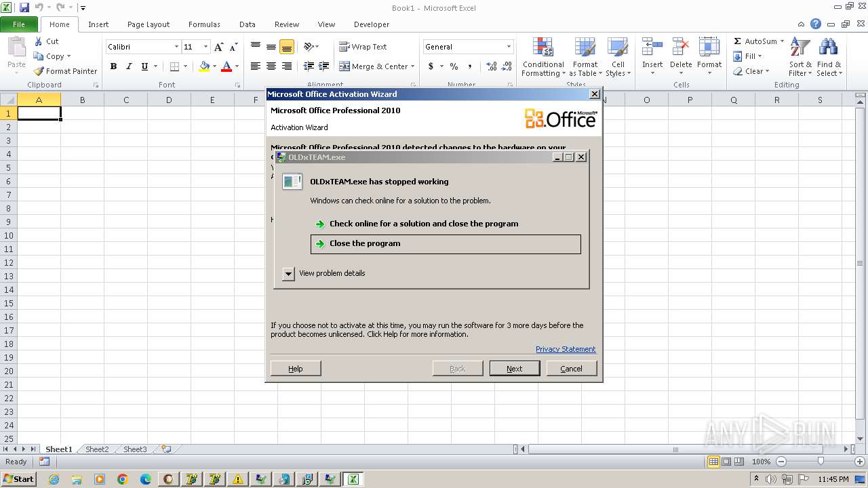Click the Accounting dollar format icon
Image resolution: width=868 pixels, height=488 pixels.
(431, 66)
